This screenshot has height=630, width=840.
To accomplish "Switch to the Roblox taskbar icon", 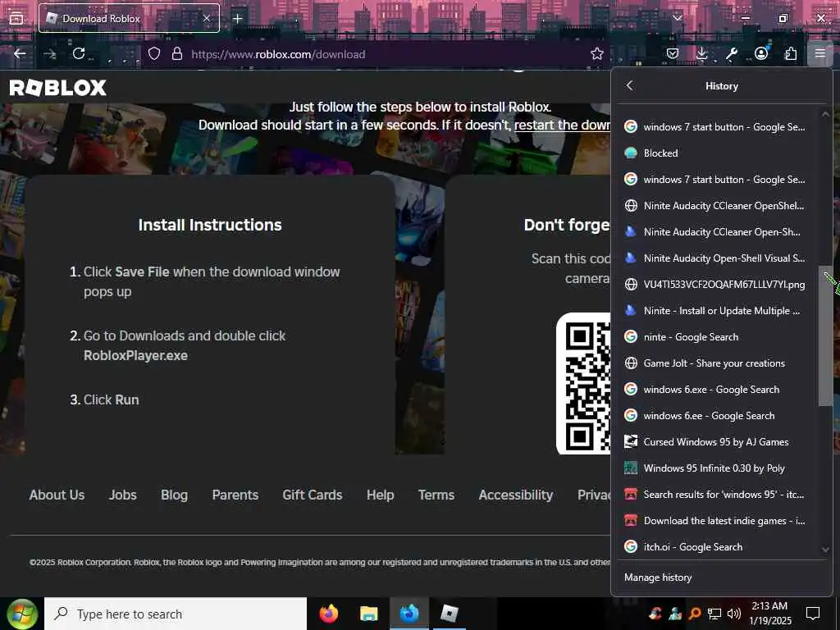I will pos(449,614).
